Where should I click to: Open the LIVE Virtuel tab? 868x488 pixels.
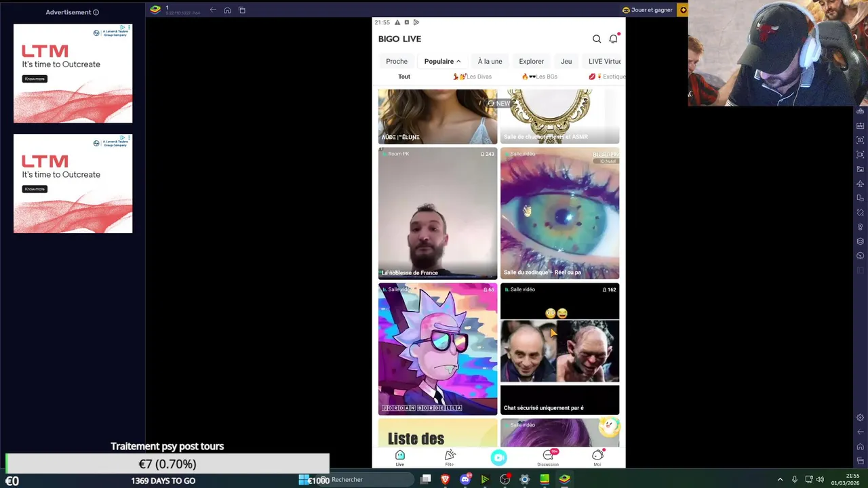604,61
